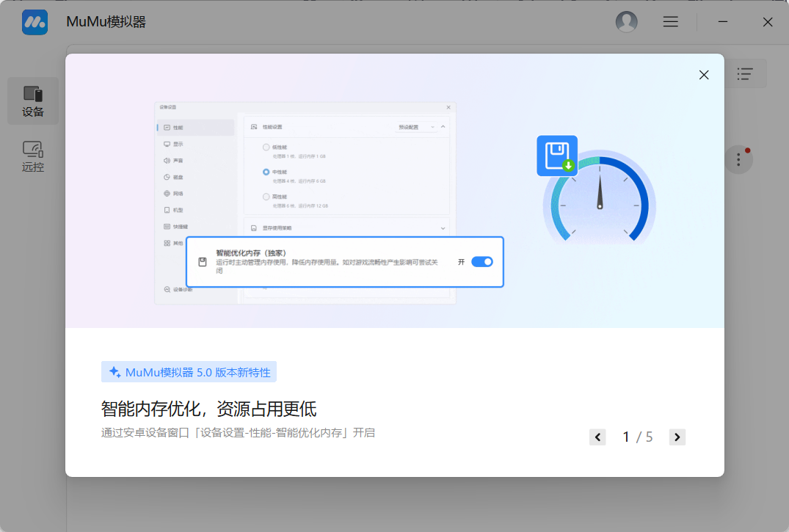This screenshot has height=532, width=789.
Task: Select the 远控 sidebar tab
Action: (x=33, y=156)
